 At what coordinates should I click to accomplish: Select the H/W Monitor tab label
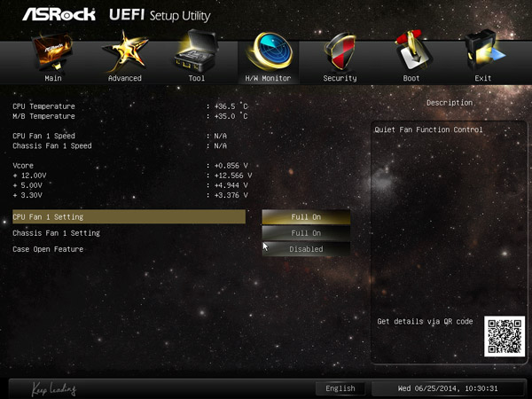pos(268,78)
